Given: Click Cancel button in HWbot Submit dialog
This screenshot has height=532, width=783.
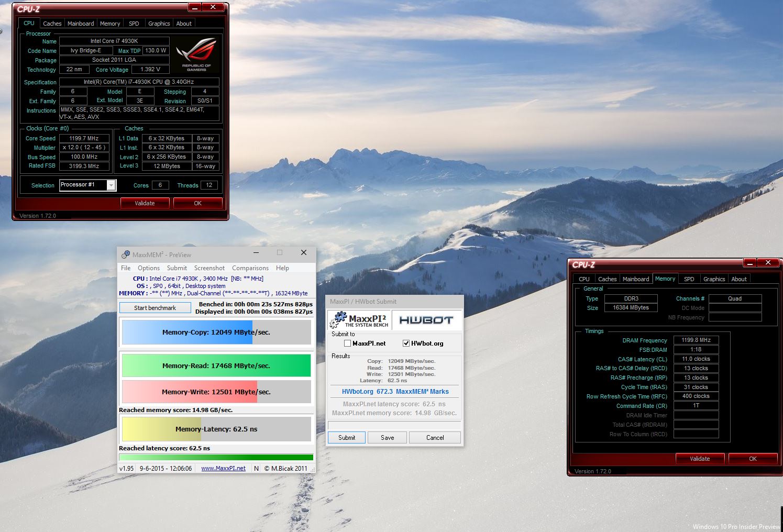Looking at the screenshot, I should [435, 438].
